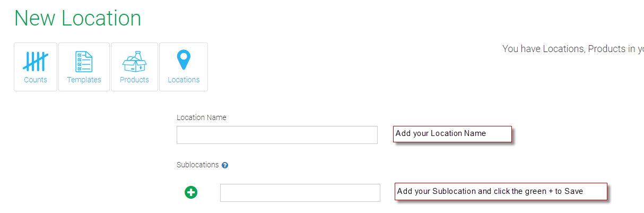Image resolution: width=644 pixels, height=213 pixels.
Task: Click the "Add your Location Name" callout
Action: [452, 134]
